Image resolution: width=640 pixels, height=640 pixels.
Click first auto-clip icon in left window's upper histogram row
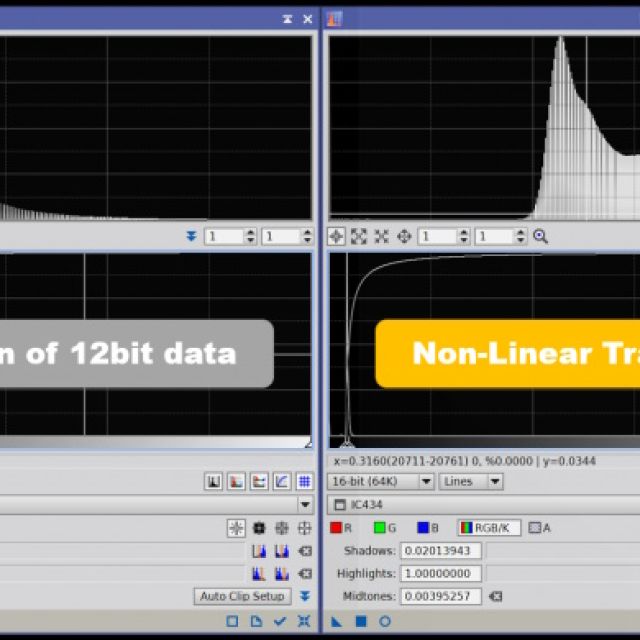point(259,551)
